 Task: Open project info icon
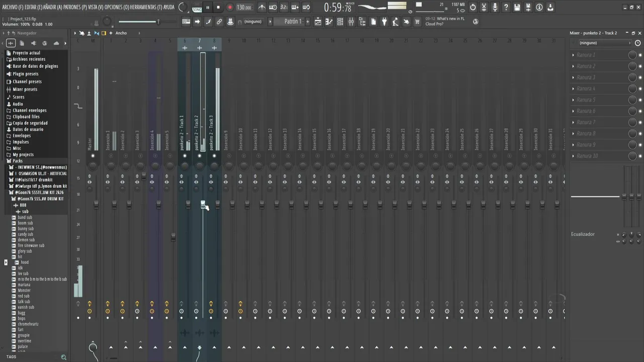point(539,7)
